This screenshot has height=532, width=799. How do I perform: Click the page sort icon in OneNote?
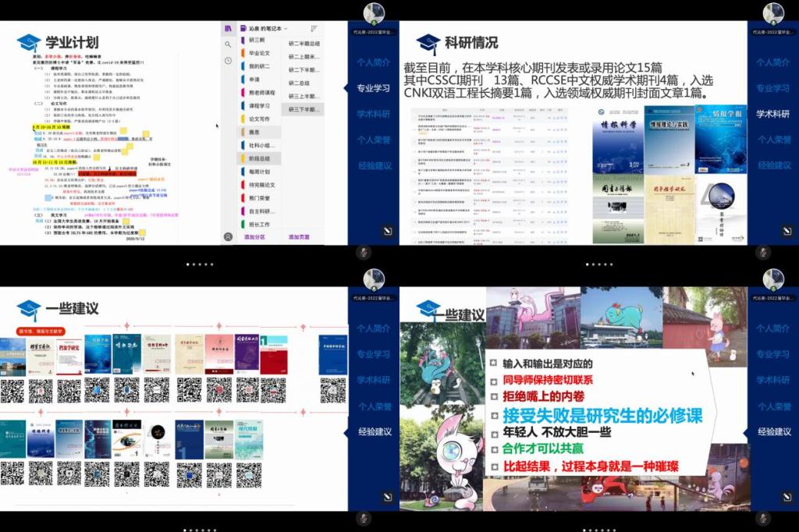point(314,28)
